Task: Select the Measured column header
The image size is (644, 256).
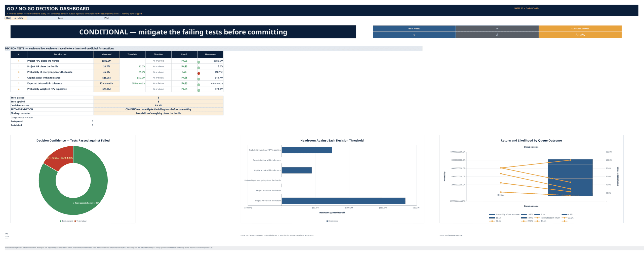Action: pos(106,54)
